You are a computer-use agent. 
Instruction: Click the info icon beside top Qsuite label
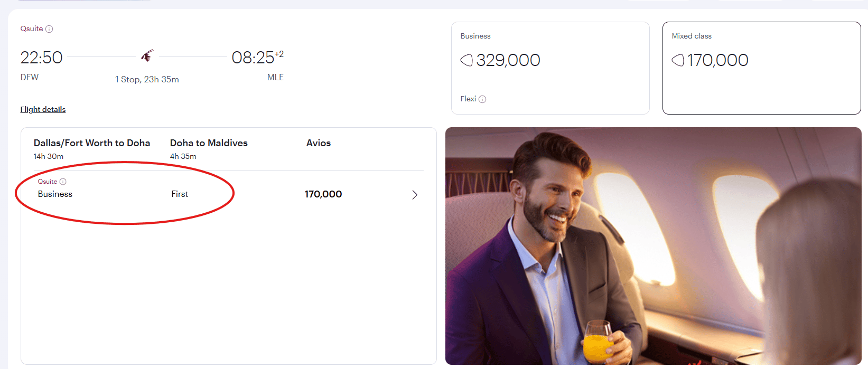click(x=49, y=29)
